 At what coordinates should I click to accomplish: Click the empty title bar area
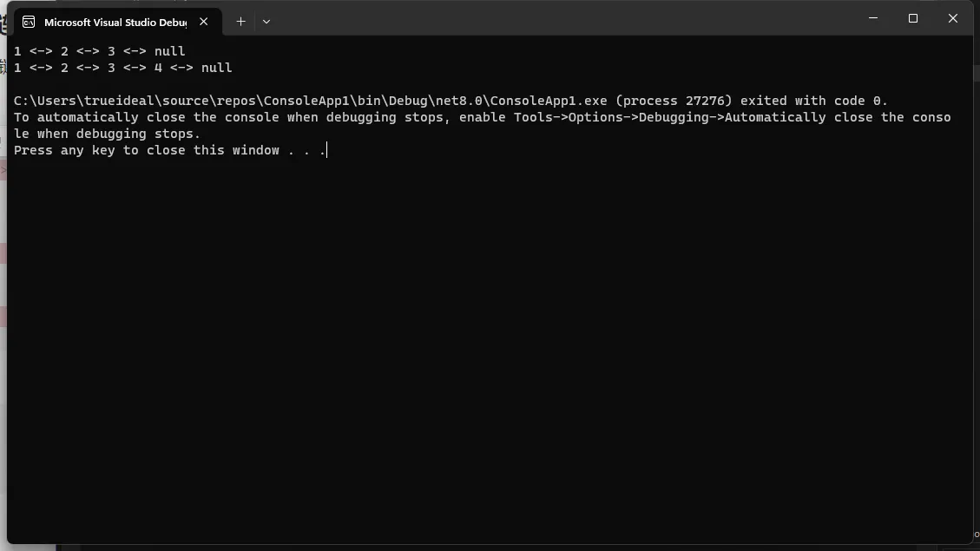pos(564,19)
